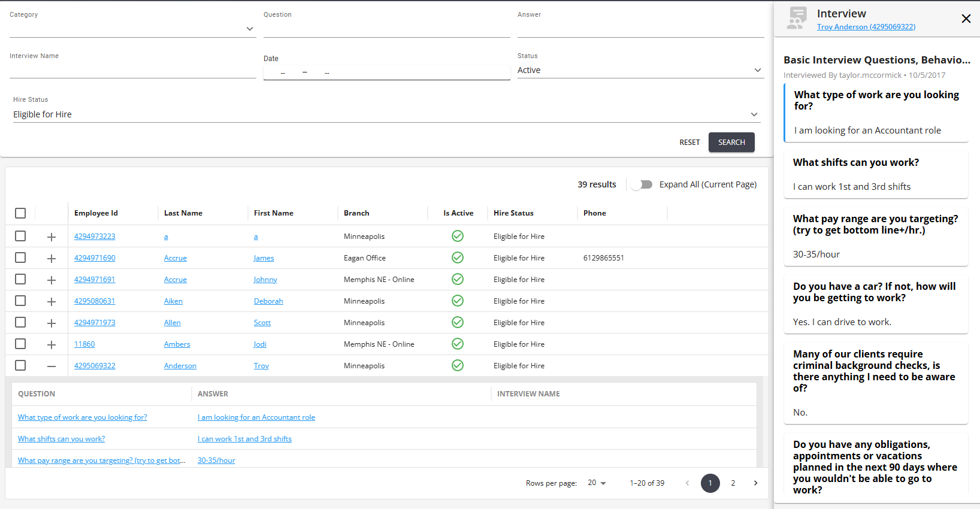Open last name Anderson link
Screen dimensions: 980x509
pyautogui.click(x=180, y=366)
